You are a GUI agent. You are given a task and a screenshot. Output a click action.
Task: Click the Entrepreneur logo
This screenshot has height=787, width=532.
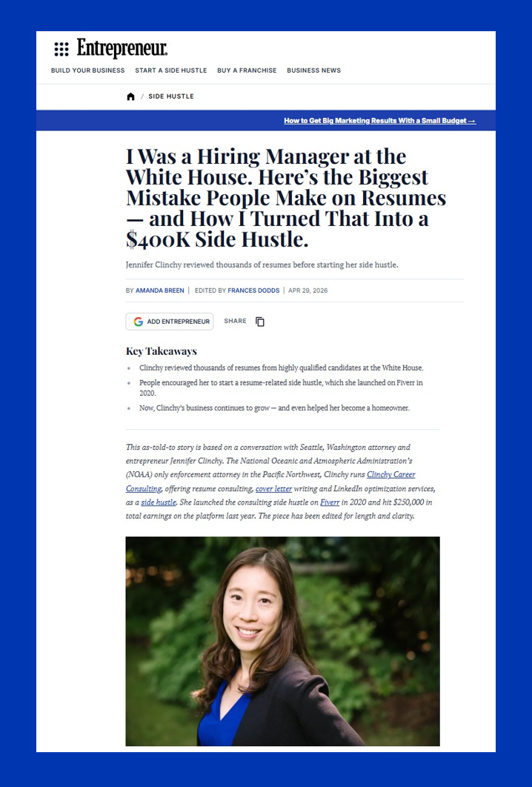coord(122,49)
